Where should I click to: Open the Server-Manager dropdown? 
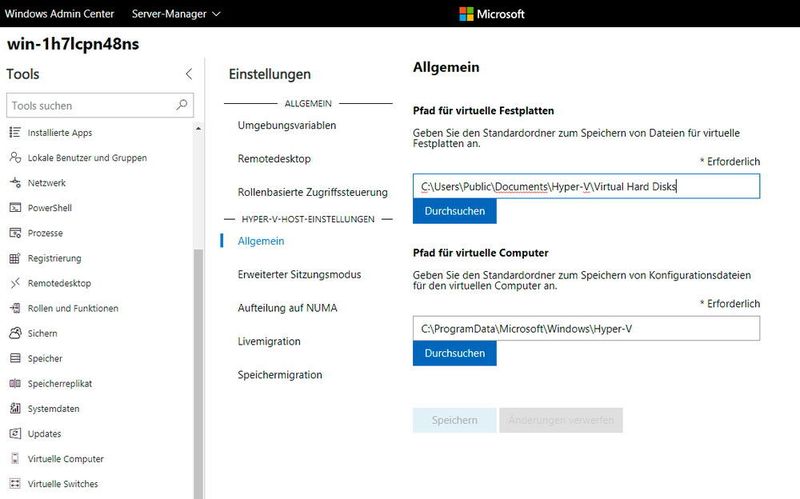pos(176,14)
